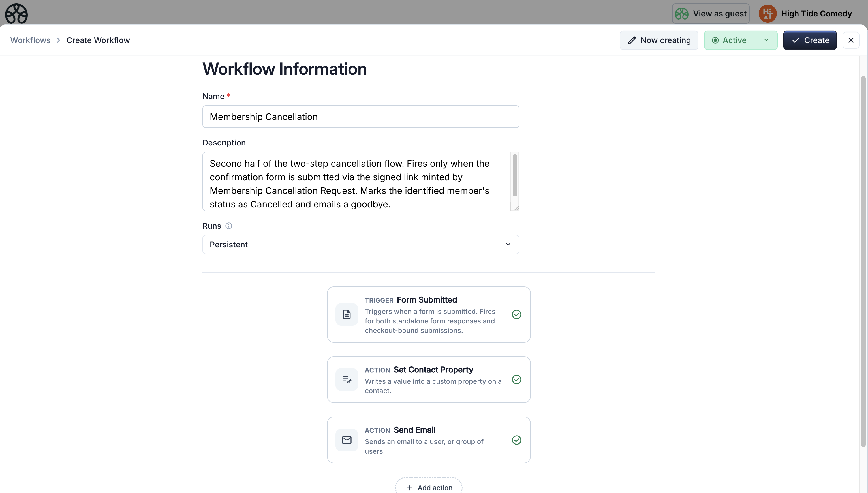Click the chevron next to Active
868x493 pixels.
click(766, 40)
